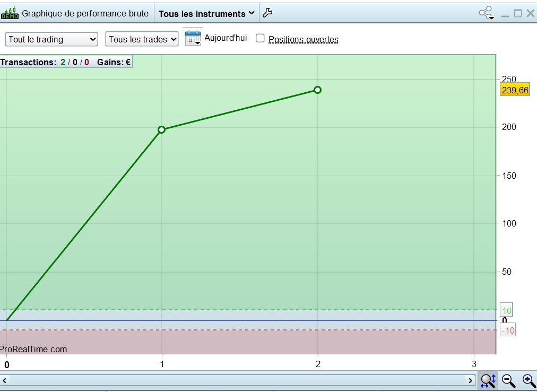Click the data point at trade 1
Viewport: 537px width, 392px height.
coord(162,130)
